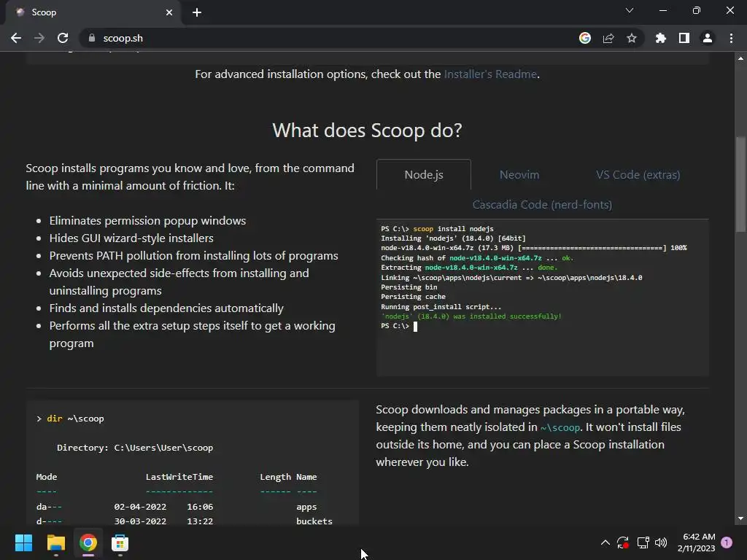The image size is (747, 560).
Task: Click the scrollbar down arrow
Action: pyautogui.click(x=740, y=518)
